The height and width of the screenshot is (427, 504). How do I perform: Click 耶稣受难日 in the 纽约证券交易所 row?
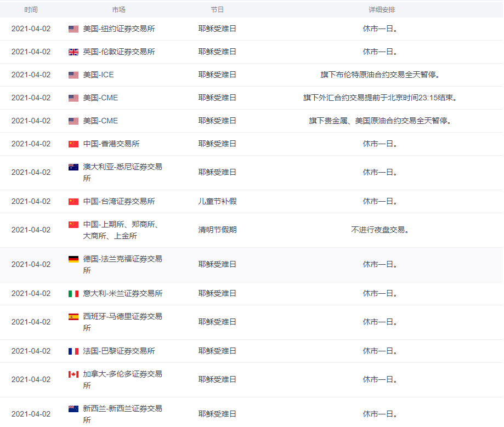(217, 29)
